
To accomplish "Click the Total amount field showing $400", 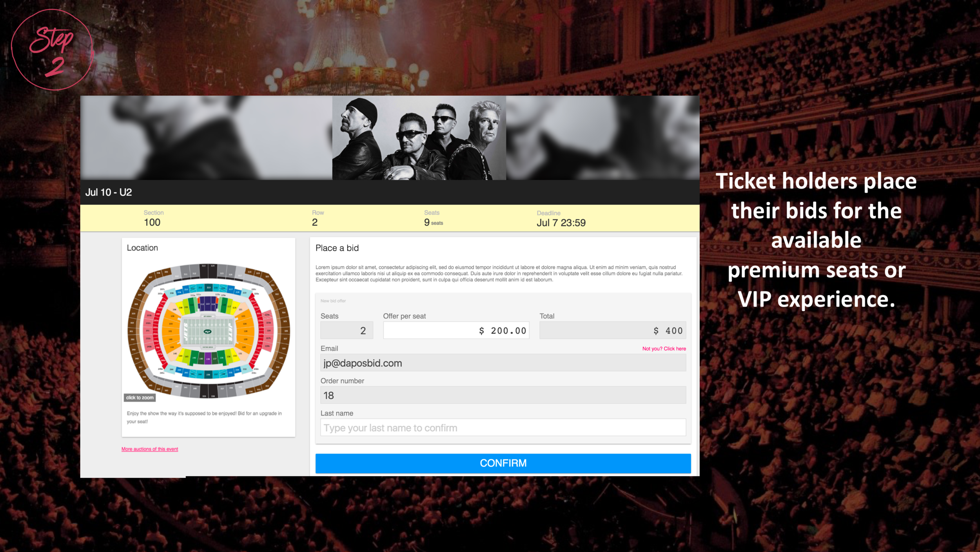I will (612, 330).
